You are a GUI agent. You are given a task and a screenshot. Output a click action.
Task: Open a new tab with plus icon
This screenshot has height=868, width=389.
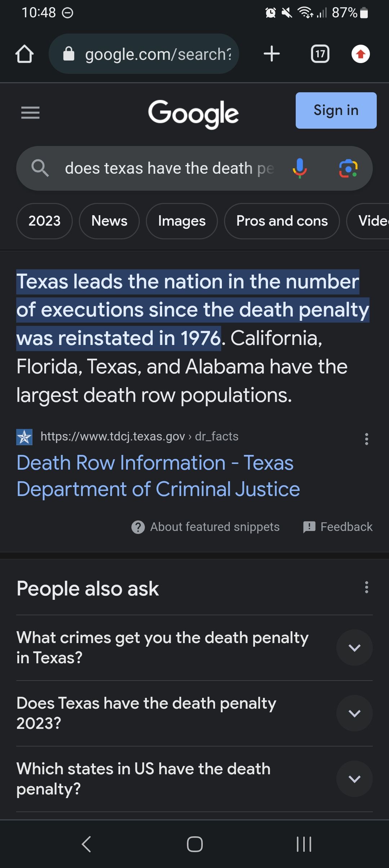tap(272, 54)
